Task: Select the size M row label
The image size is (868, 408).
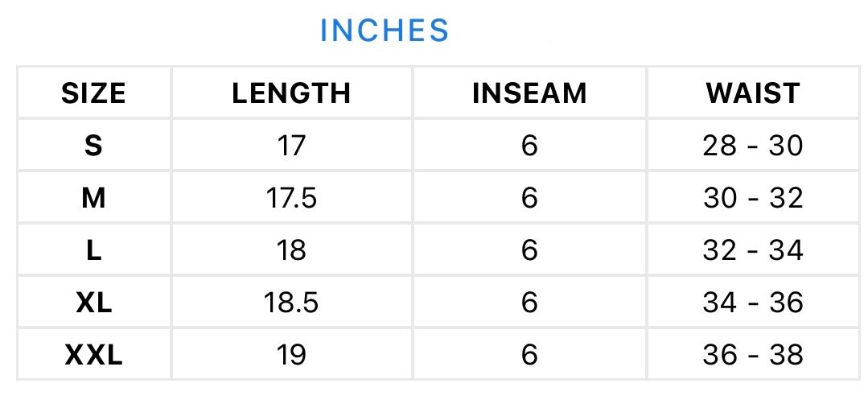Action: pos(93,198)
